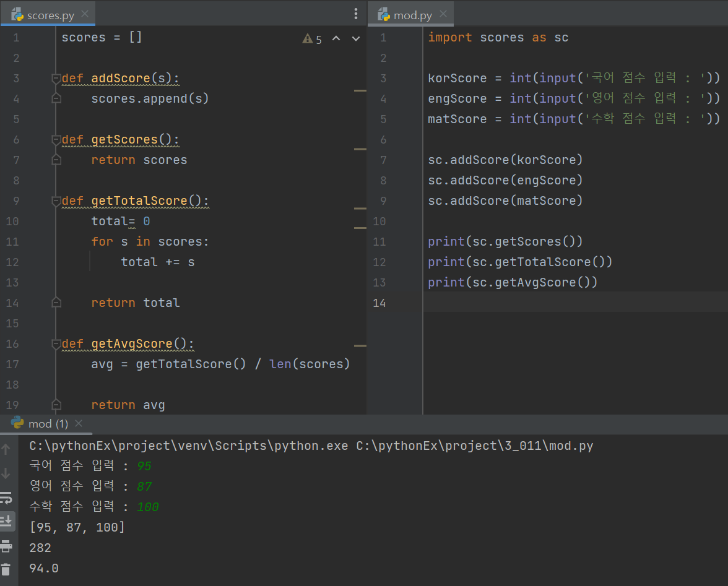Click the warning triangle inspection icon
The image size is (728, 586).
307,38
